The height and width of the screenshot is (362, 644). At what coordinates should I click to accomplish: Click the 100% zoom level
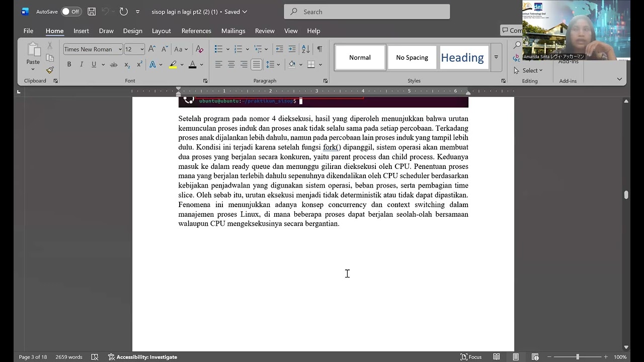[x=620, y=357]
